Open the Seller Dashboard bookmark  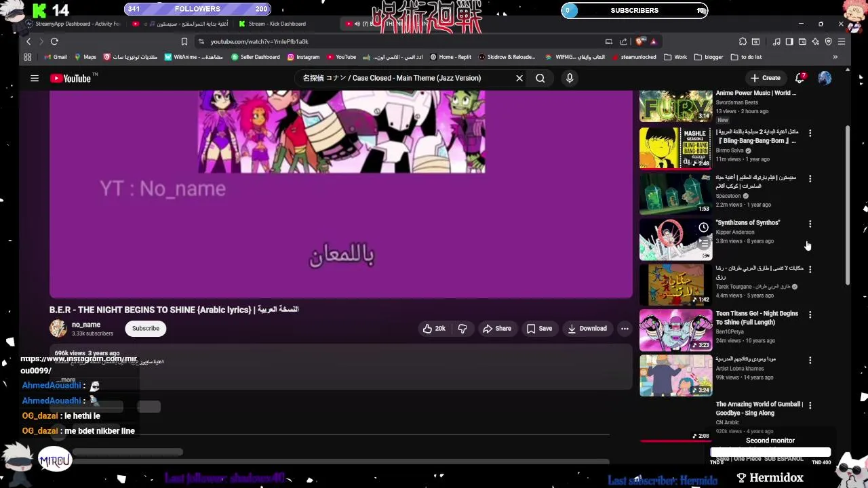pyautogui.click(x=256, y=57)
